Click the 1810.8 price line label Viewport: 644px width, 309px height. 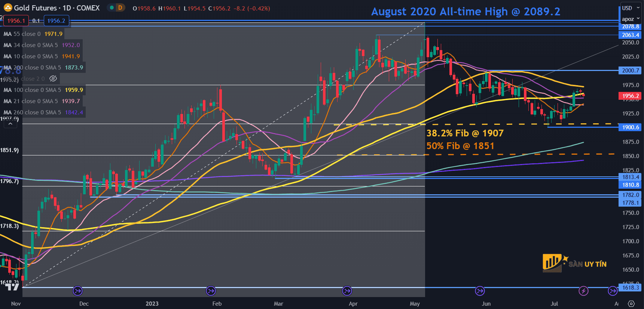pos(631,185)
